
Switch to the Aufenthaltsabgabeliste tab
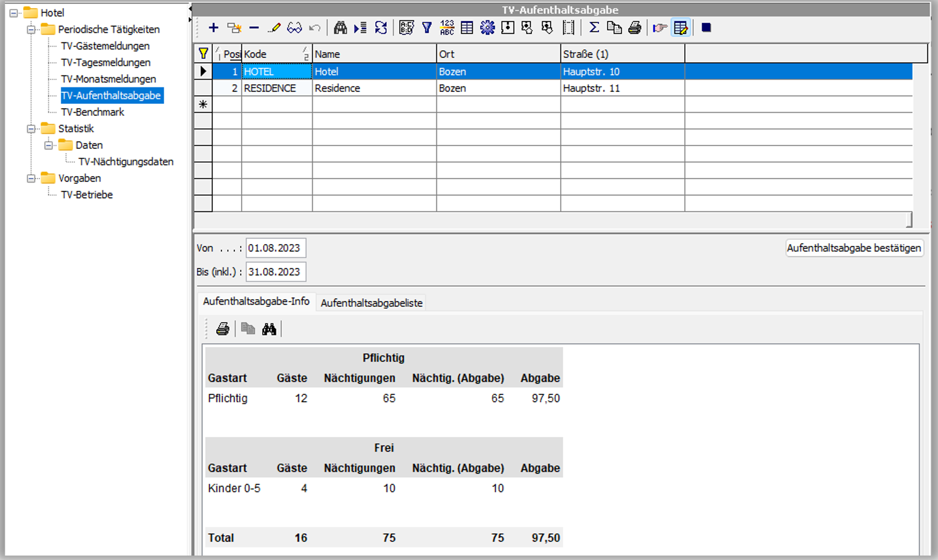(371, 303)
